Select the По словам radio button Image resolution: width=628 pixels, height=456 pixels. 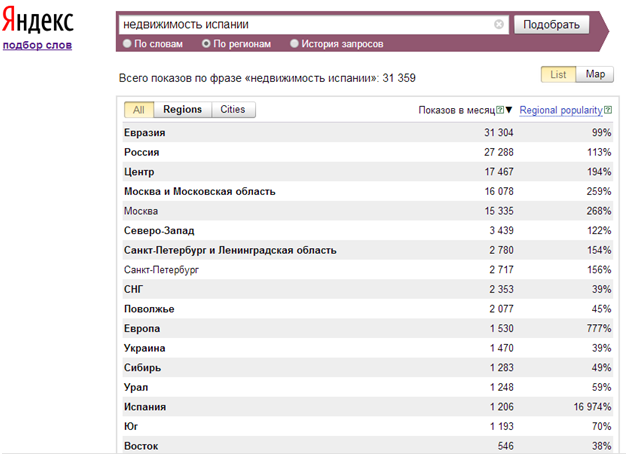pyautogui.click(x=127, y=44)
